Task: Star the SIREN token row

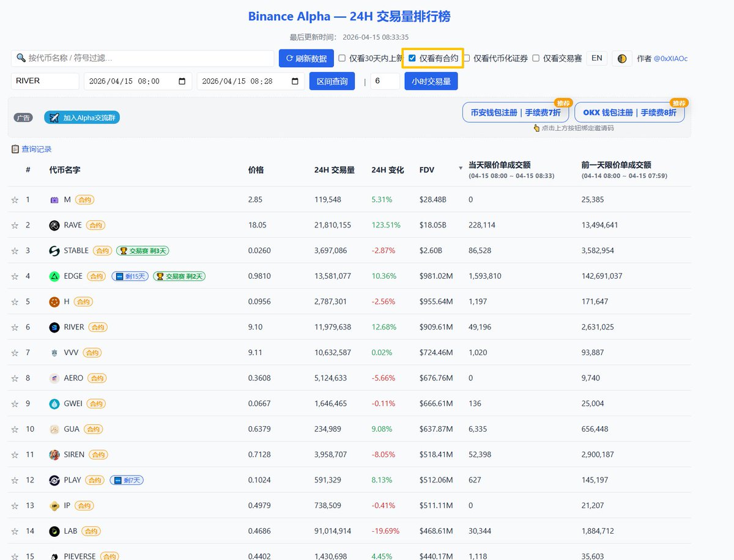Action: [x=15, y=455]
